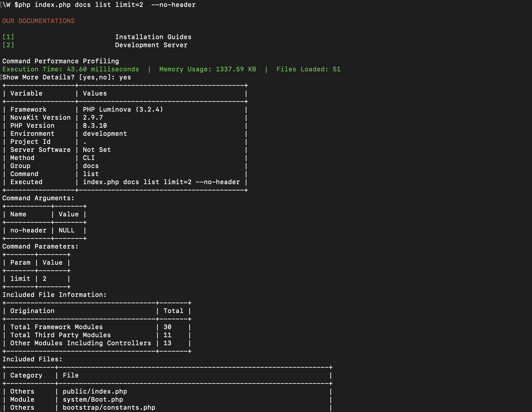
Task: Click the Executed command value in table
Action: click(x=161, y=182)
